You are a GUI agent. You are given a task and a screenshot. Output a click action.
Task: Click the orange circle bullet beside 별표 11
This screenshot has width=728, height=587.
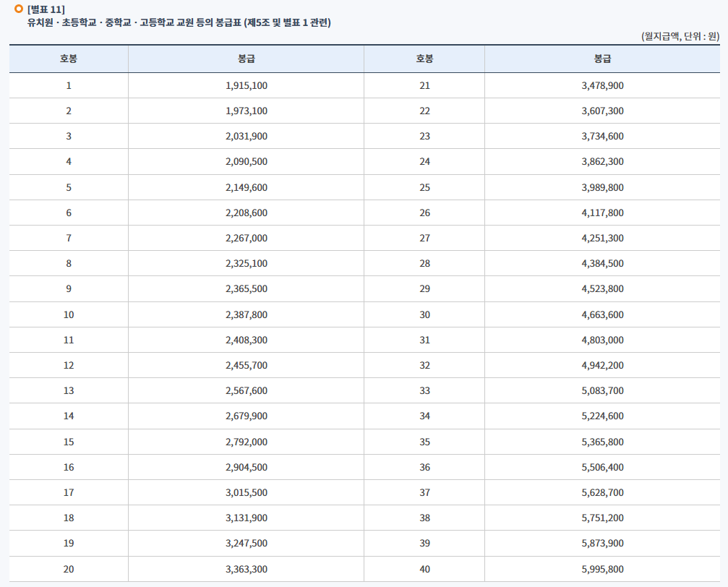[x=19, y=9]
